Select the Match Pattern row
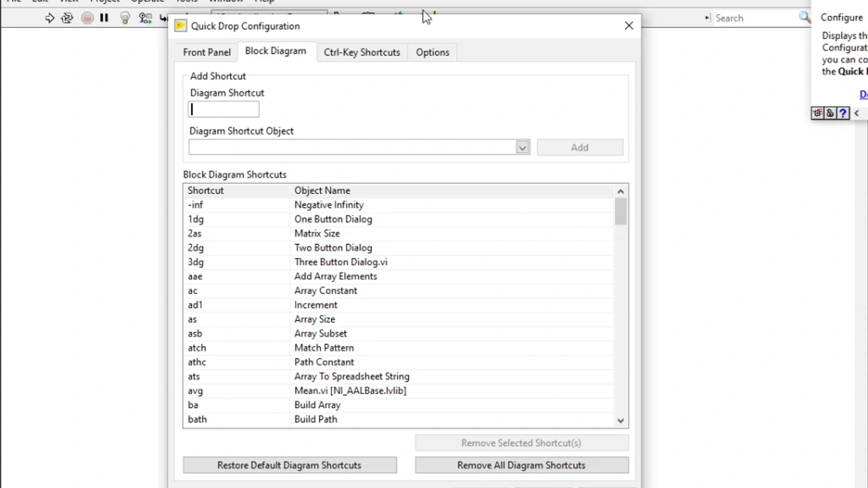The image size is (868, 488). (x=399, y=348)
